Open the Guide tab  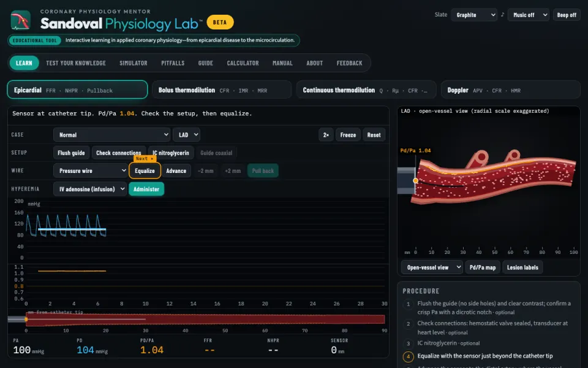(x=206, y=63)
